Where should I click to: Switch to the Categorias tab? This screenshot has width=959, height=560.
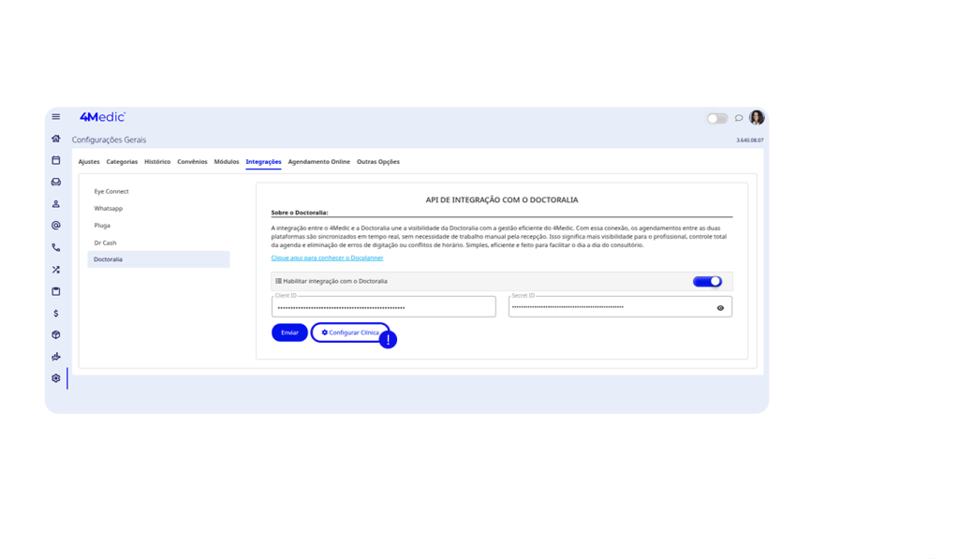tap(122, 162)
